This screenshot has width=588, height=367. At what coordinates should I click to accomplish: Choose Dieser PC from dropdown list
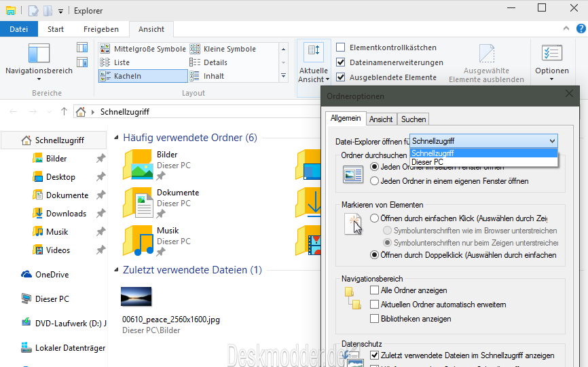483,162
